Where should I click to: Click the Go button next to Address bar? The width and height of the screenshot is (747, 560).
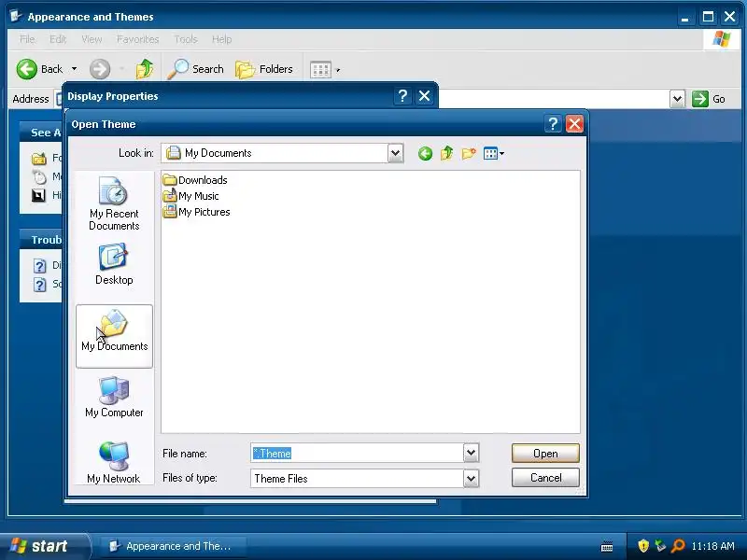(709, 99)
